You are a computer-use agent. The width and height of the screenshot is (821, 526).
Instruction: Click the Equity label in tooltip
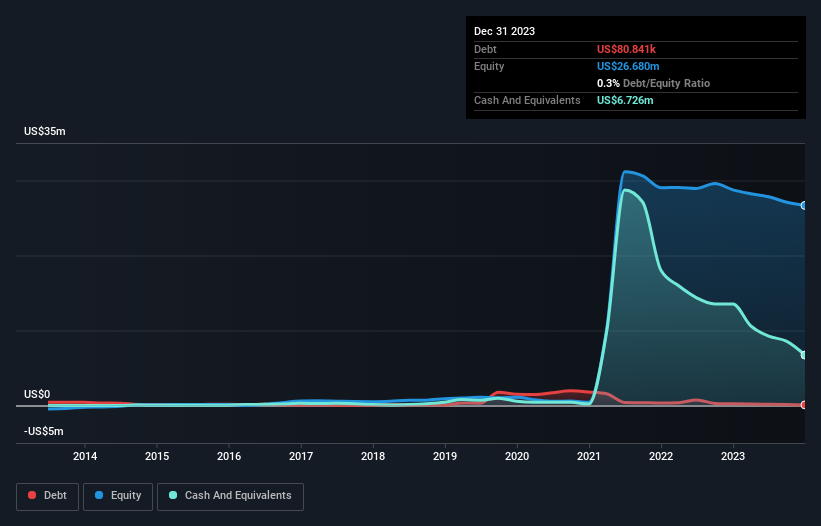[x=489, y=66]
